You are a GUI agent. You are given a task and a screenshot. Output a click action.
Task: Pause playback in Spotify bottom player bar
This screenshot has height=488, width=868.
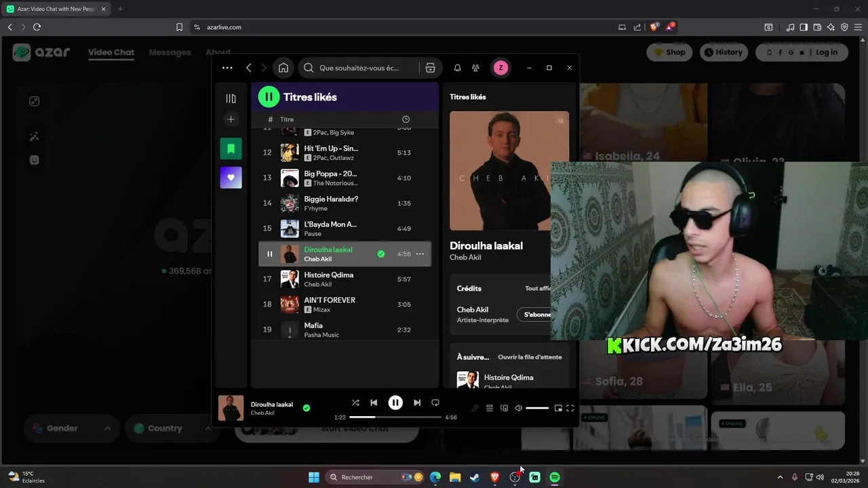(x=395, y=403)
